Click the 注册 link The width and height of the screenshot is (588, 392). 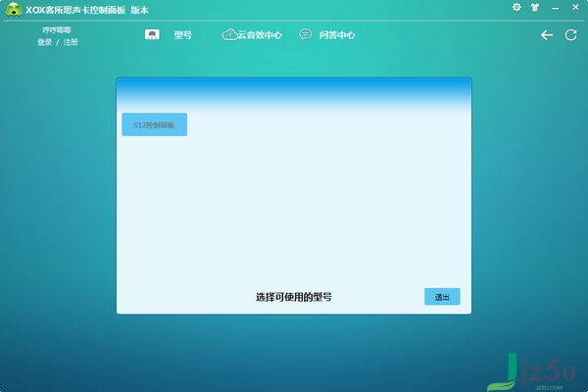(x=71, y=42)
